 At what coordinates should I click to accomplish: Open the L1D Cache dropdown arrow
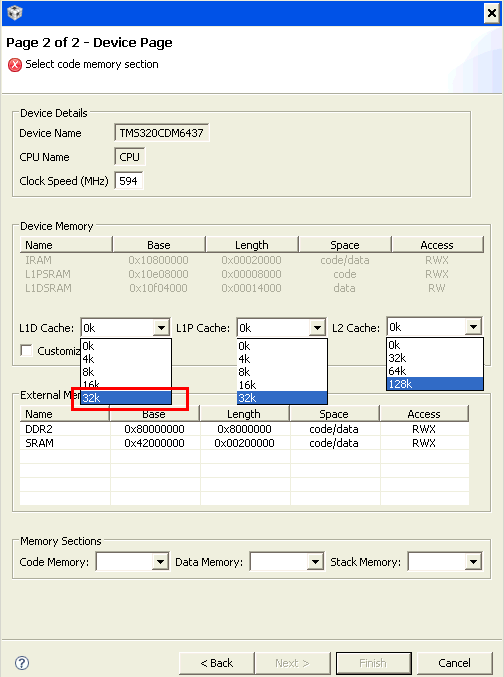click(x=162, y=328)
